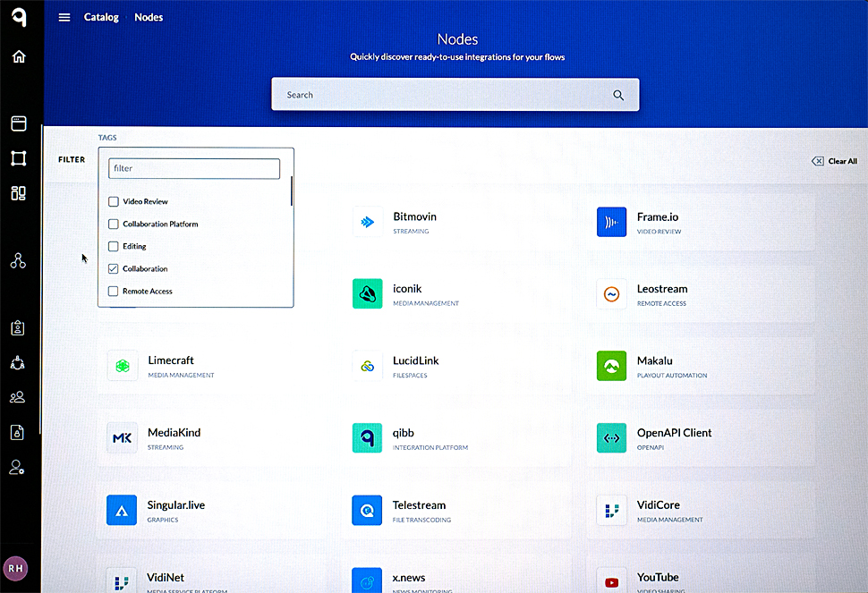Check the Editing tag

click(114, 246)
